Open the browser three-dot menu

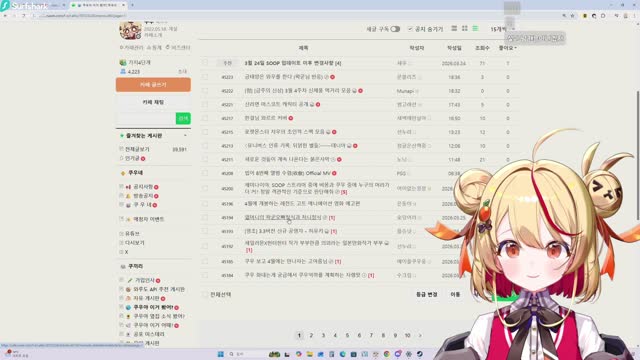(x=635, y=16)
